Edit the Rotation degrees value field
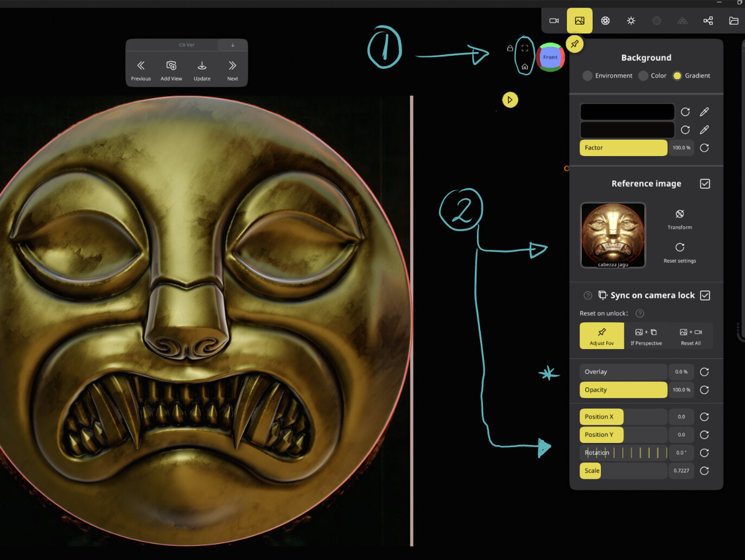This screenshot has width=745, height=560. (x=682, y=453)
